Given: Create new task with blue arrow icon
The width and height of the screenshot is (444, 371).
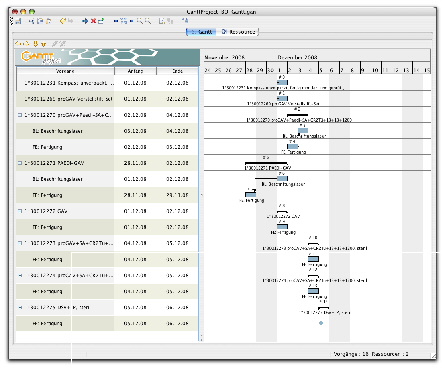Looking at the screenshot, I should tap(85, 21).
